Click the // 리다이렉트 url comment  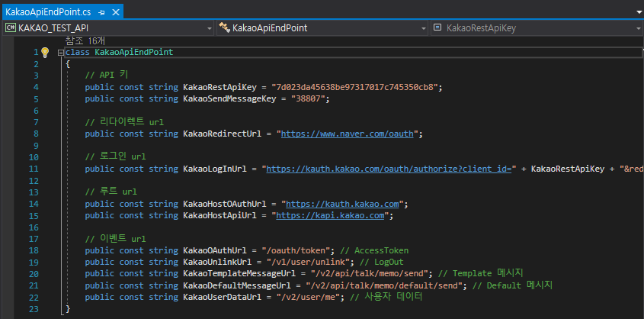point(124,122)
